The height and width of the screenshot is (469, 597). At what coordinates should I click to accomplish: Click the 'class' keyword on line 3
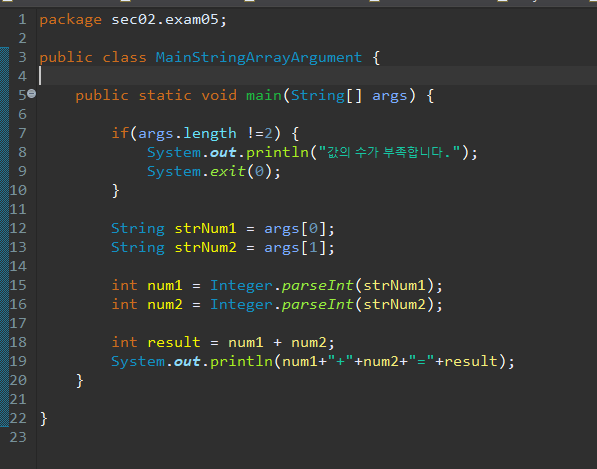pos(124,57)
